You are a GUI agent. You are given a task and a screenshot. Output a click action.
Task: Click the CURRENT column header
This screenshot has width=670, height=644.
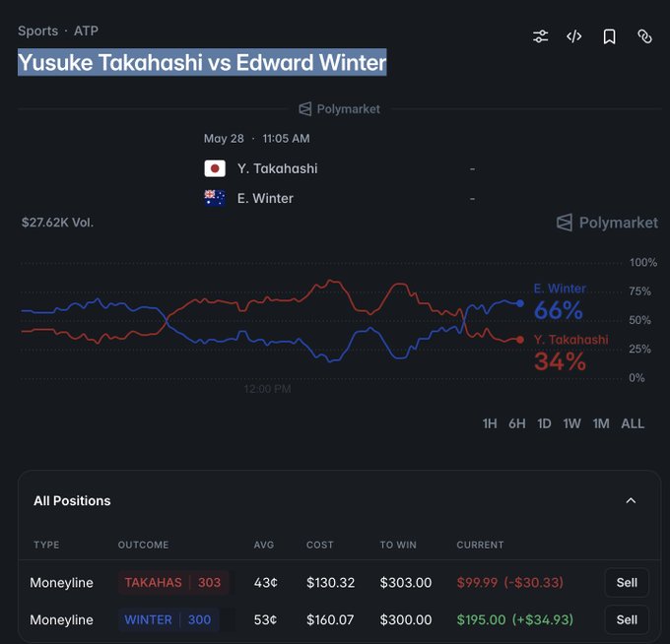[x=480, y=545]
